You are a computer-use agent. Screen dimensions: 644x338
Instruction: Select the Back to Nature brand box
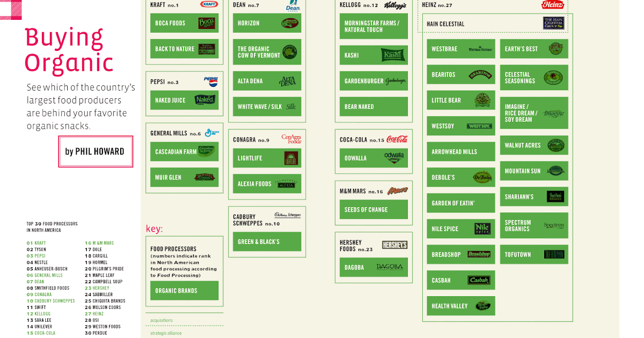(184, 49)
